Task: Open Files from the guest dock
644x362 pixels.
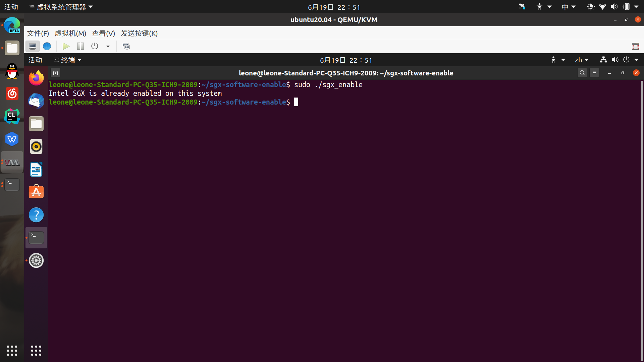Action: (36, 124)
